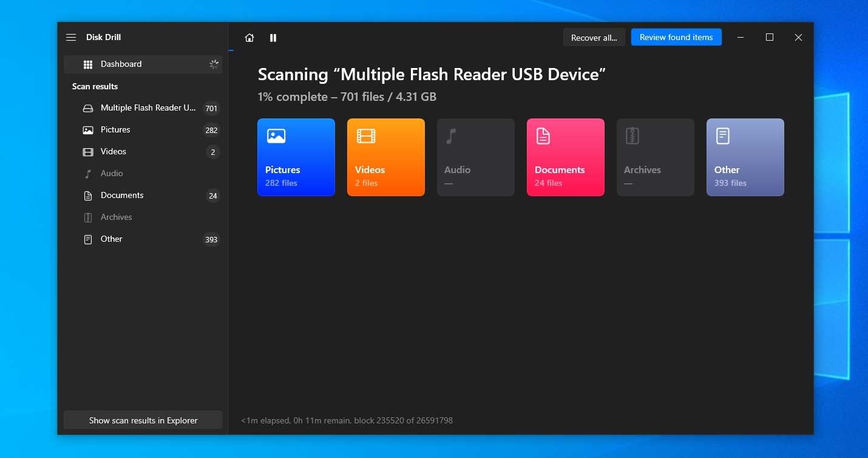Click the Documents page icon in the sidebar
The image size is (868, 458).
coord(88,196)
